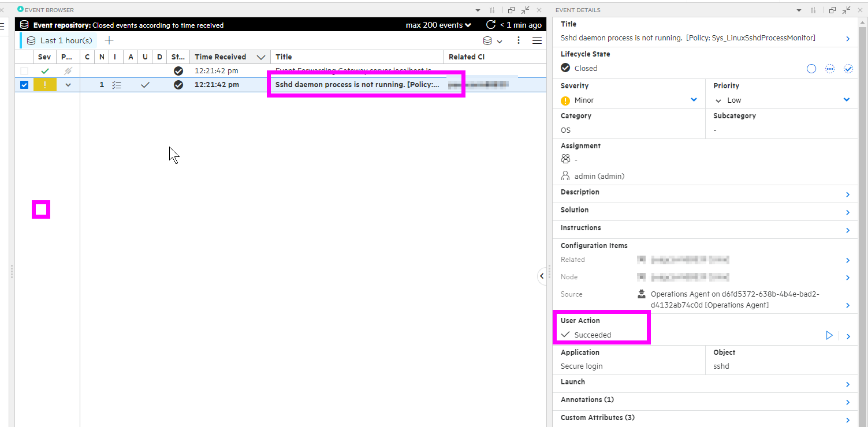Viewport: 868px width, 427px height.
Task: Open the Priority dropdown showing Low
Action: tap(847, 99)
